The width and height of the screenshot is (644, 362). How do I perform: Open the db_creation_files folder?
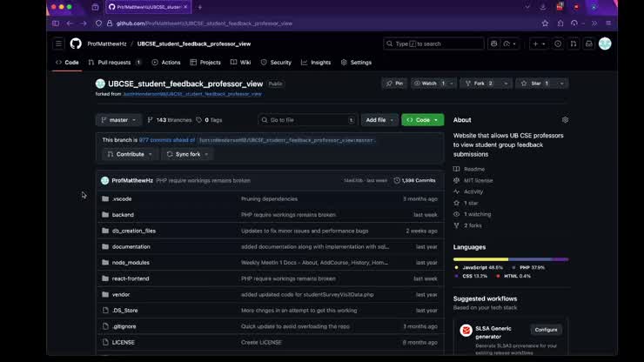tap(134, 231)
